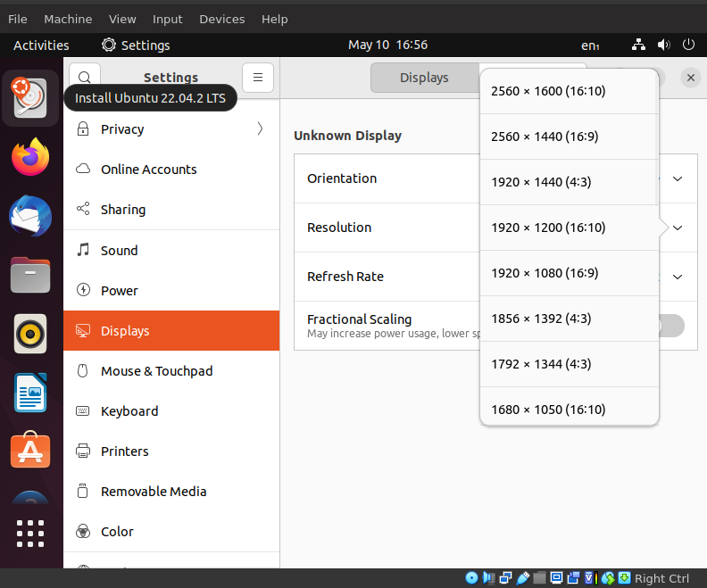Open the Sound panel
Screen dimensions: 707x588
pyautogui.click(x=171, y=251)
